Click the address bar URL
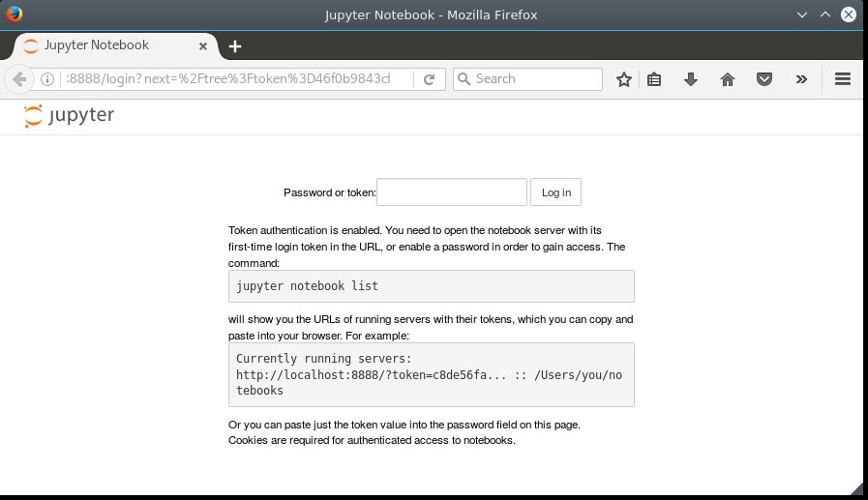This screenshot has width=868, height=500. 228,79
